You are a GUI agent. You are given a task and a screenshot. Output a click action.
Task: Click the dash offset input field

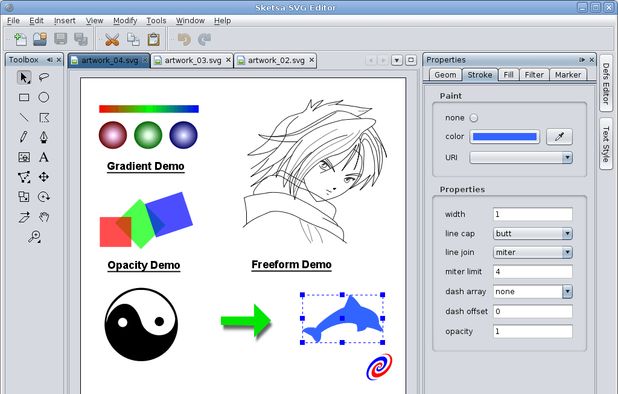click(x=532, y=311)
